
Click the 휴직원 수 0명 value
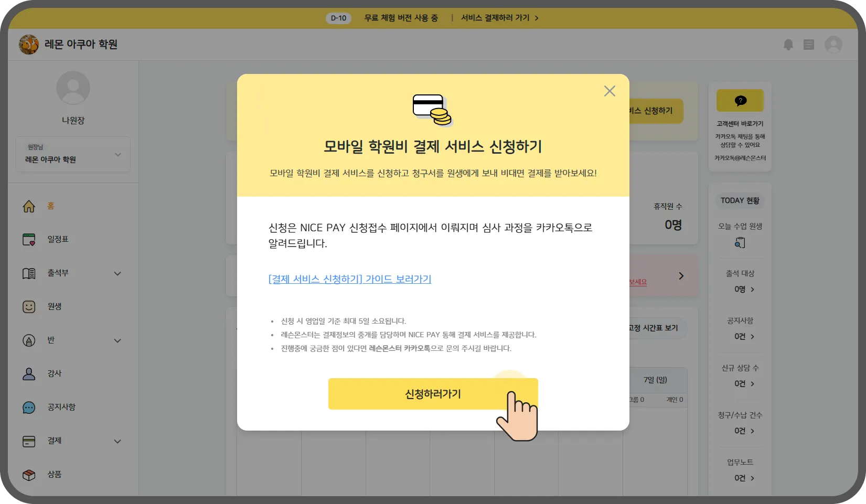click(673, 225)
